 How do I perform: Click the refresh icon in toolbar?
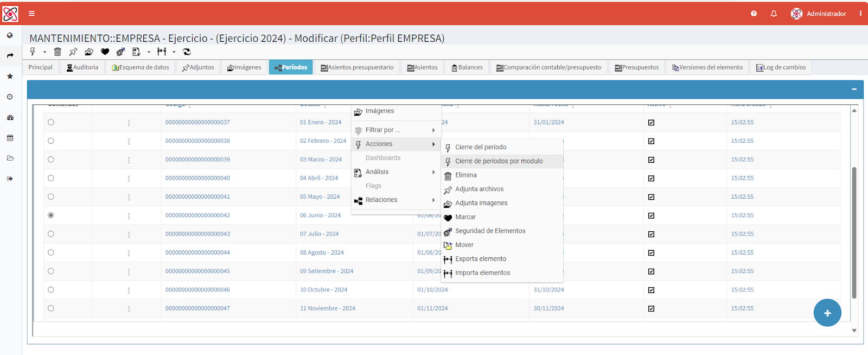187,52
